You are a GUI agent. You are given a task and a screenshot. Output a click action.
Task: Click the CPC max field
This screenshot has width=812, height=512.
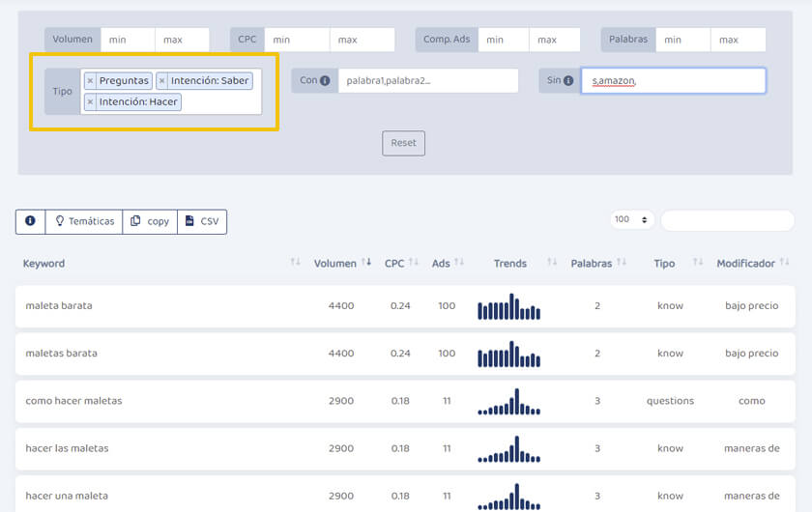pyautogui.click(x=362, y=40)
